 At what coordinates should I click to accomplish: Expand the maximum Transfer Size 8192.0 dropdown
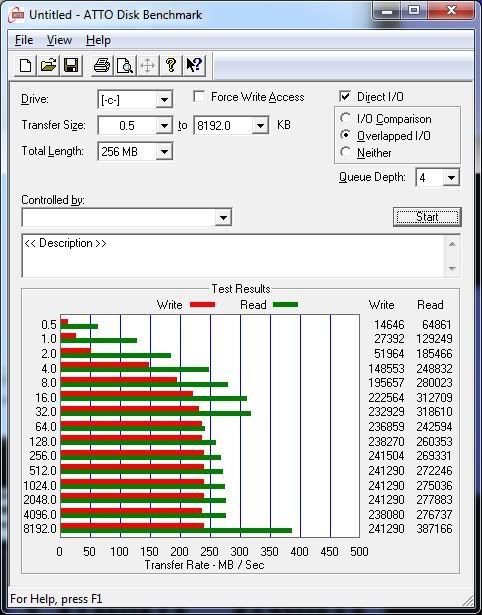pos(260,126)
